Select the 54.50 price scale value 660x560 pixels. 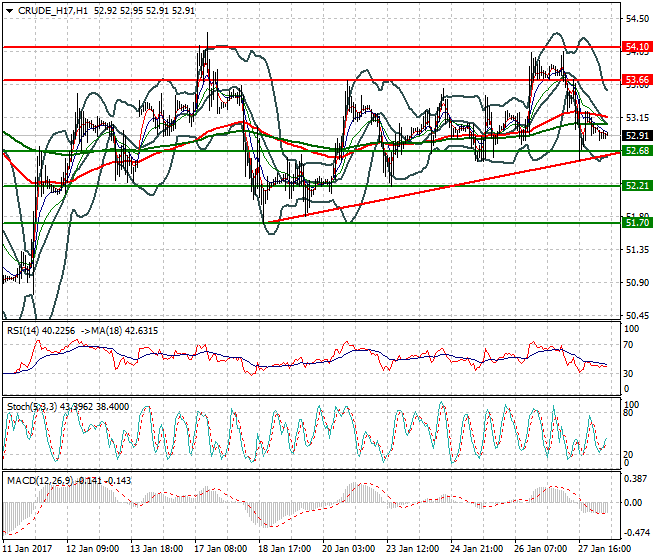click(x=637, y=19)
